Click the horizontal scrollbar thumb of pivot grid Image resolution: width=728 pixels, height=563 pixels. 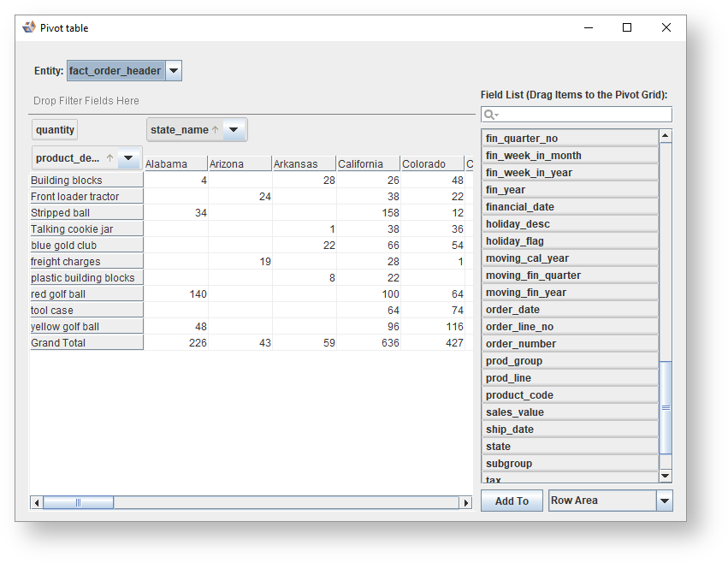[78, 503]
